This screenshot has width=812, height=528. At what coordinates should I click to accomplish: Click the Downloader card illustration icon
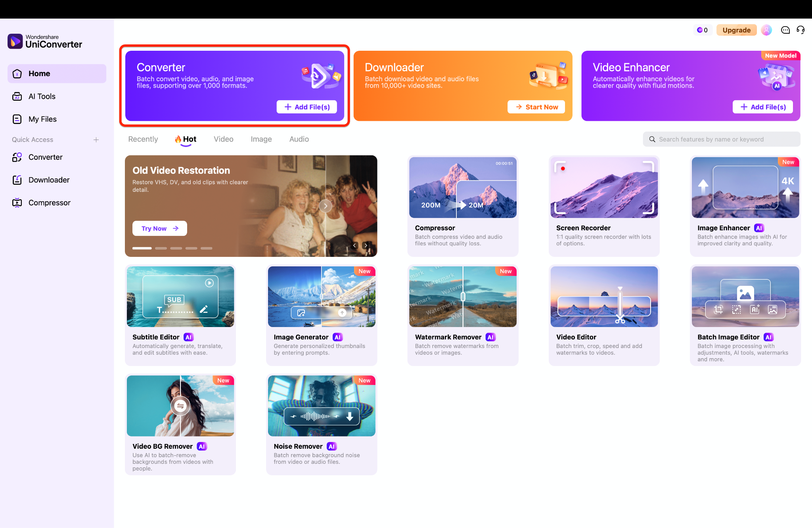(x=549, y=75)
